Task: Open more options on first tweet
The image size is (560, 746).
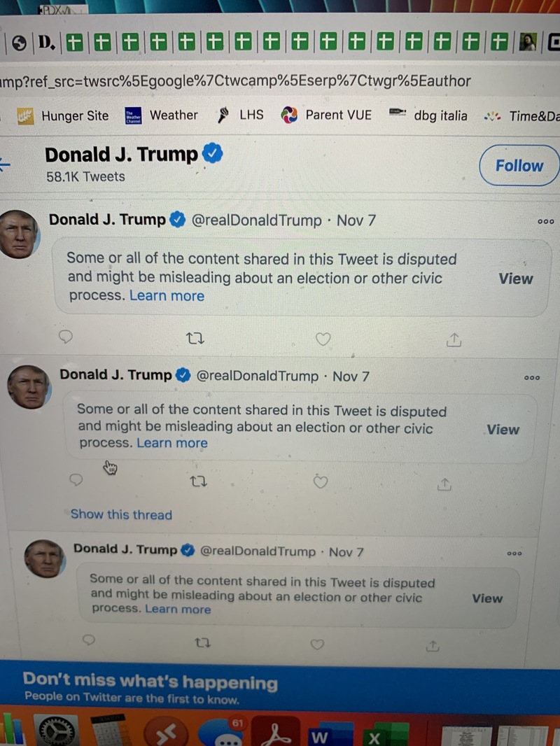Action: click(x=545, y=221)
